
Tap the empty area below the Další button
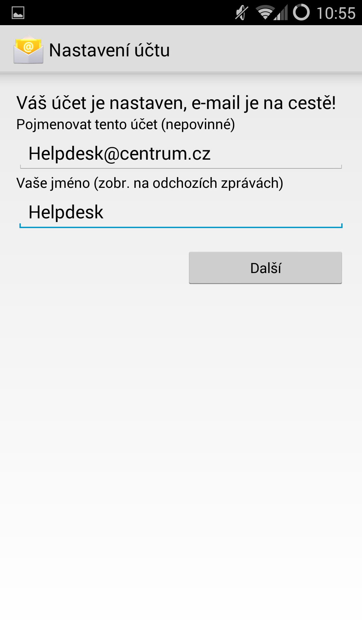pyautogui.click(x=181, y=436)
